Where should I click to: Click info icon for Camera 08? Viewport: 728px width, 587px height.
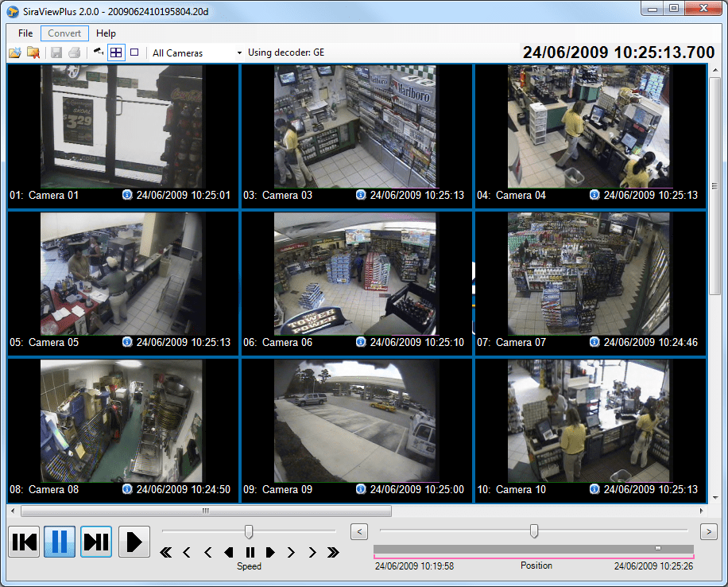127,489
